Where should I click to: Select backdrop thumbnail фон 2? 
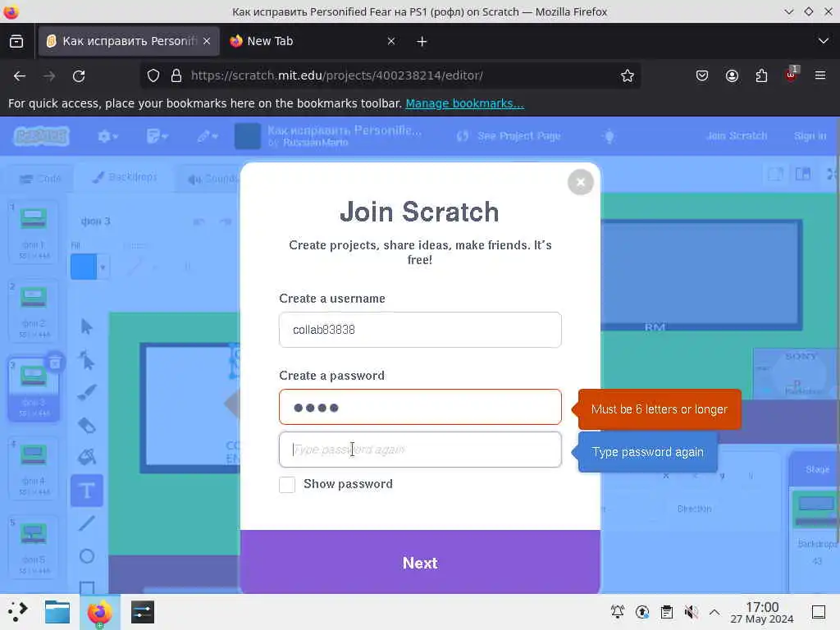click(x=33, y=311)
